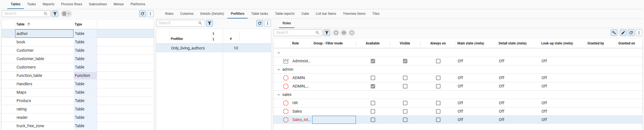This screenshot has width=644, height=130.
Task: Click the magnifier in the Roles search
Action: [x=317, y=33]
